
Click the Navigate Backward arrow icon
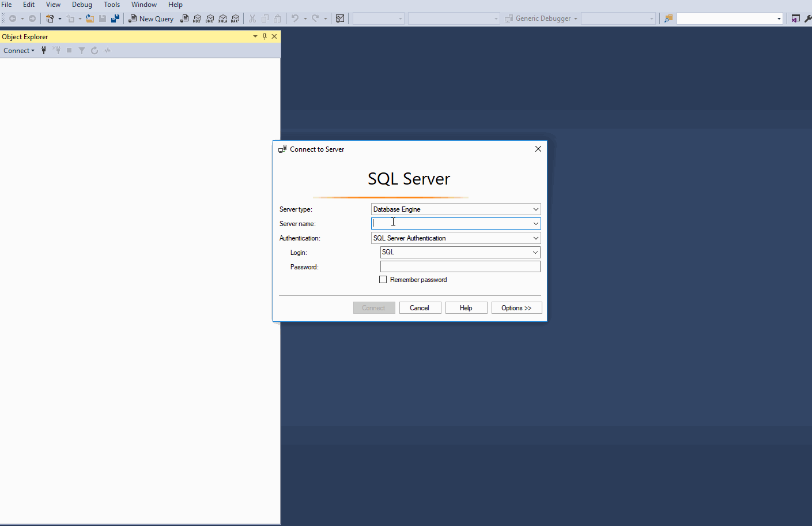[13, 18]
